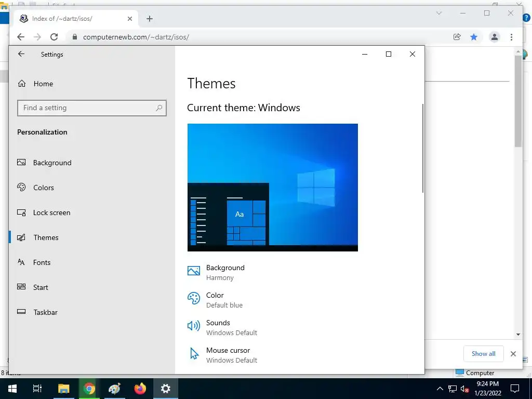Click the network icon in system tray

[453, 389]
